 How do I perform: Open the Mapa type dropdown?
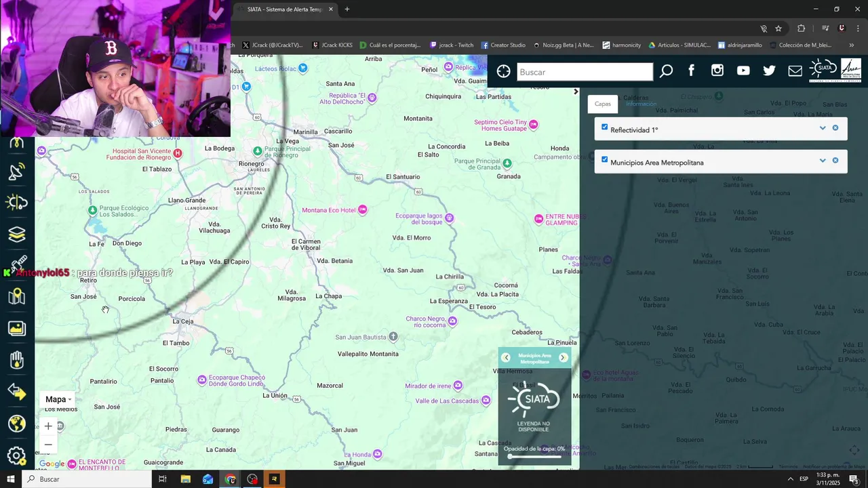click(58, 399)
